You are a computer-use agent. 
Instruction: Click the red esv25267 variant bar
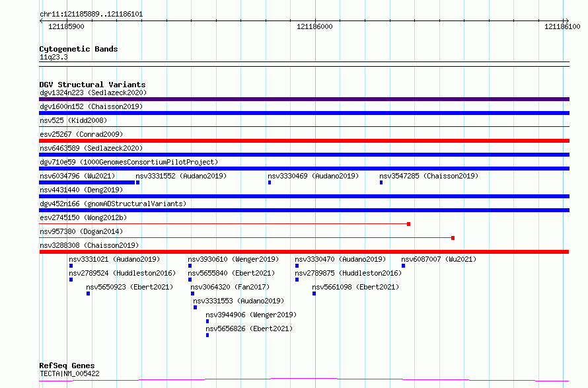[x=304, y=141]
